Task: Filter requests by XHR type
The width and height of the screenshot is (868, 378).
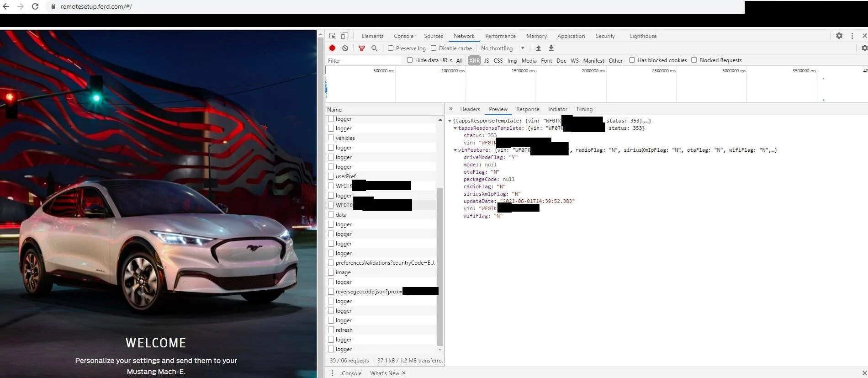Action: coord(475,60)
